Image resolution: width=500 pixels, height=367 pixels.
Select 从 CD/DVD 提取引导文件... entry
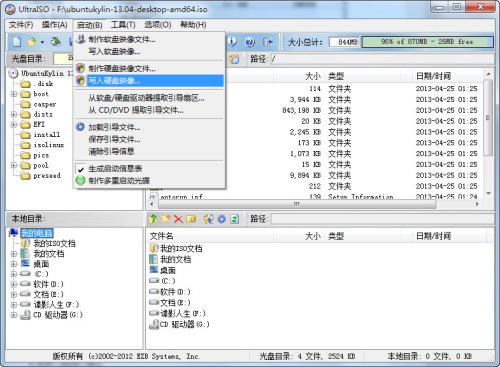(x=149, y=110)
